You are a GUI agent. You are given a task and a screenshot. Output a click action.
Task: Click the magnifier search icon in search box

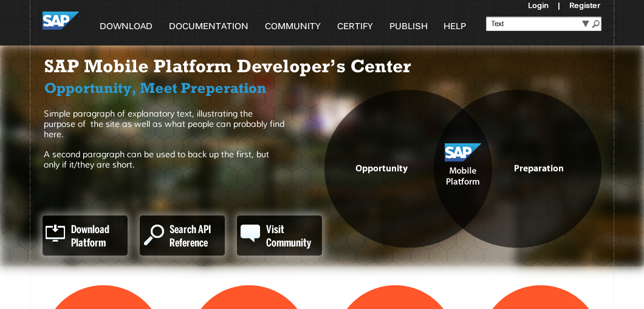point(596,24)
